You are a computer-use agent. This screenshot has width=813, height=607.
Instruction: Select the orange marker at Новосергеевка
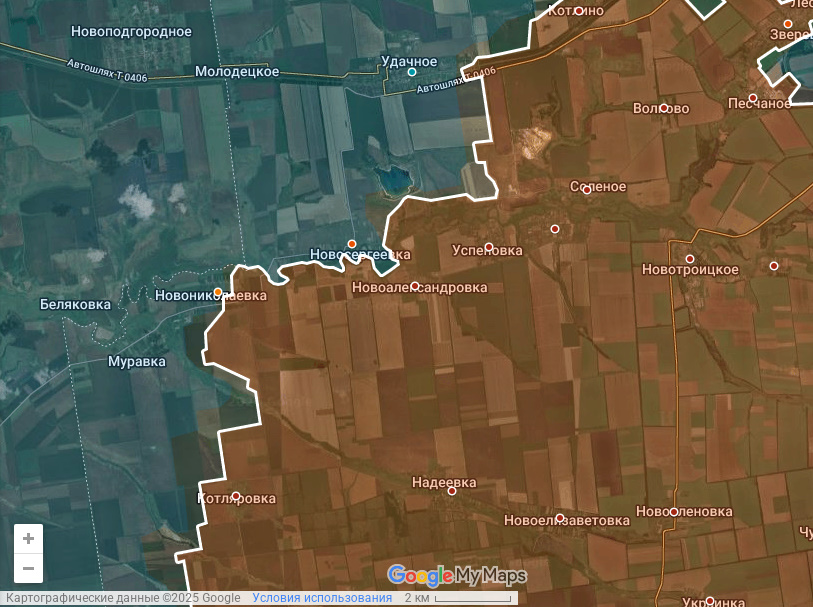(352, 244)
